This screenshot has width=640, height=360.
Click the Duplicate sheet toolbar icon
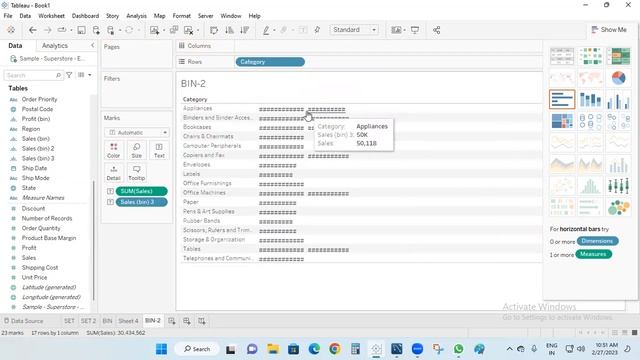[x=174, y=30]
